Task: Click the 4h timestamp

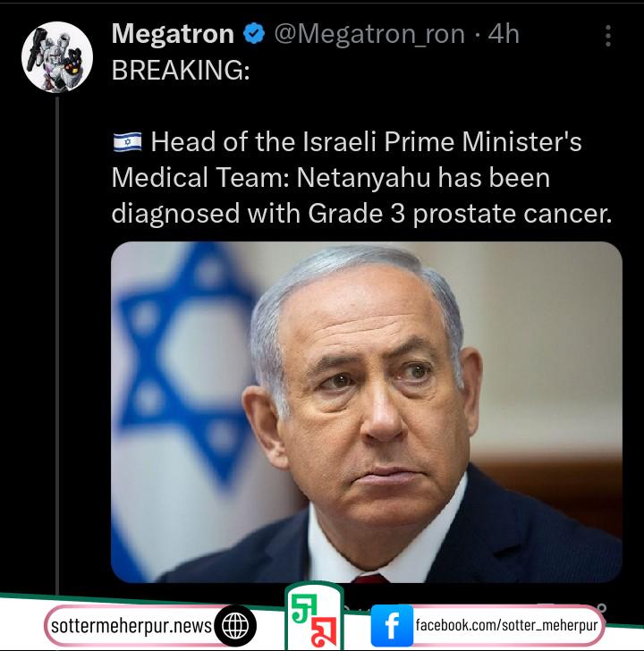Action: [x=504, y=34]
